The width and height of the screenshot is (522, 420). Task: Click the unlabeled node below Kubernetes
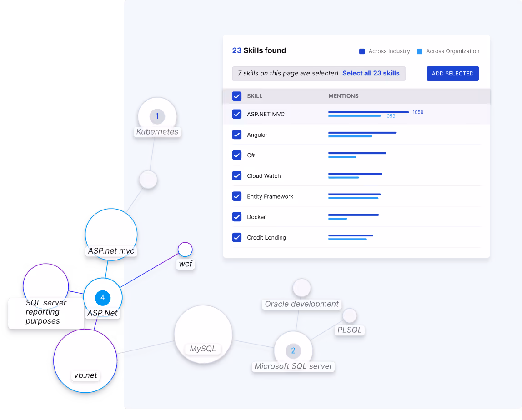148,180
